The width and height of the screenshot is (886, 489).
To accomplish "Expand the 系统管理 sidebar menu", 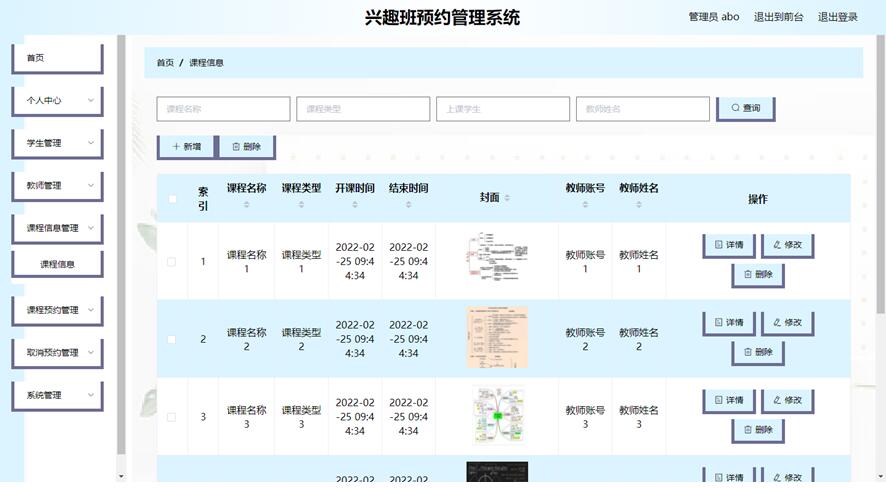I will [x=58, y=395].
